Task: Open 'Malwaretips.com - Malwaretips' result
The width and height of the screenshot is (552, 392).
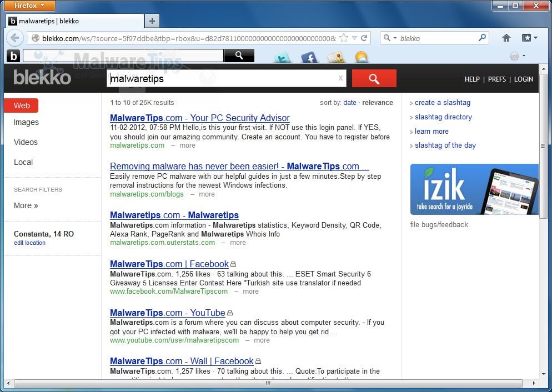Action: pos(174,215)
